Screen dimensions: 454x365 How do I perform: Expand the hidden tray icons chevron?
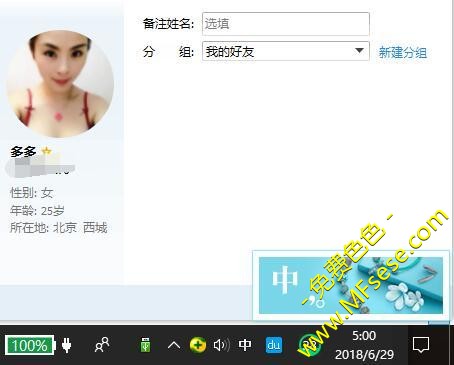tap(174, 345)
